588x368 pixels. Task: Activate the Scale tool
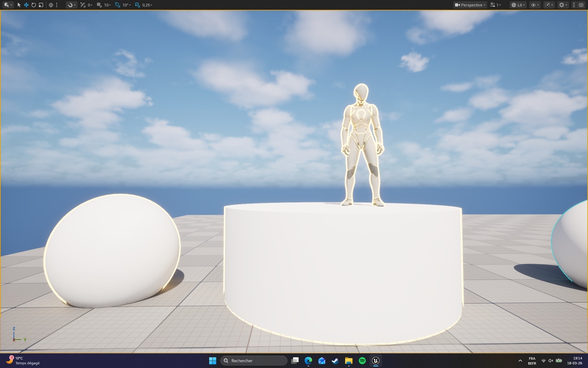tap(41, 5)
